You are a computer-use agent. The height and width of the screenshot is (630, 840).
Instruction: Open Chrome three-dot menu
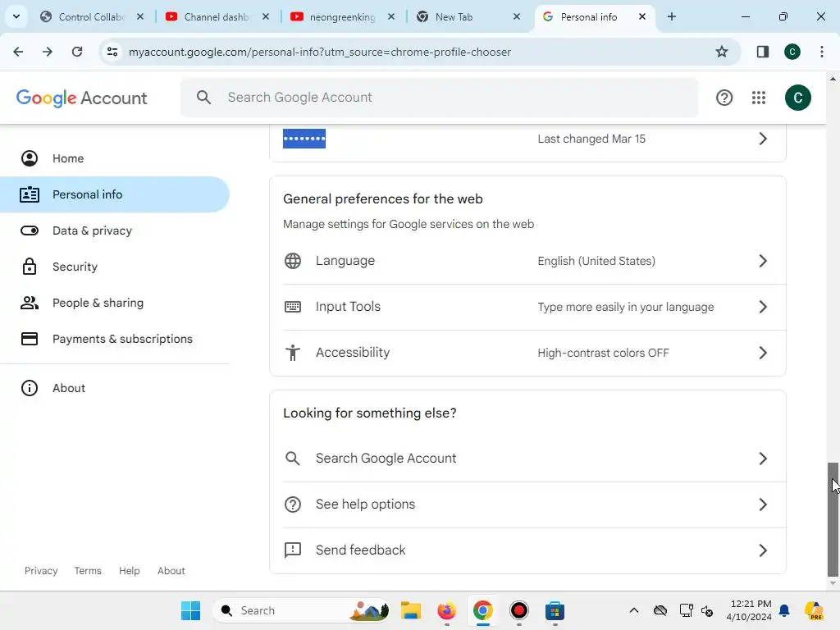click(821, 52)
